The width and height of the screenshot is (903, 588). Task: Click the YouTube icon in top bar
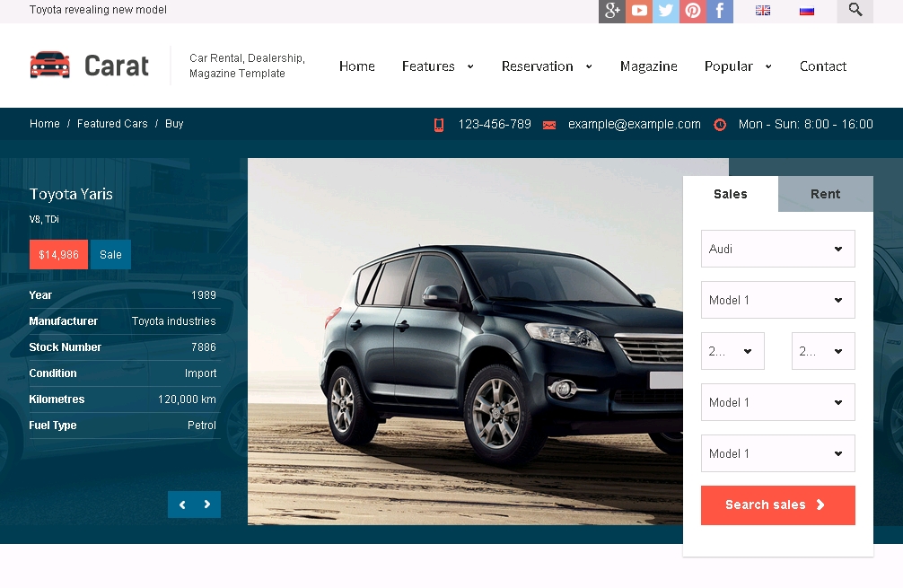click(x=639, y=11)
